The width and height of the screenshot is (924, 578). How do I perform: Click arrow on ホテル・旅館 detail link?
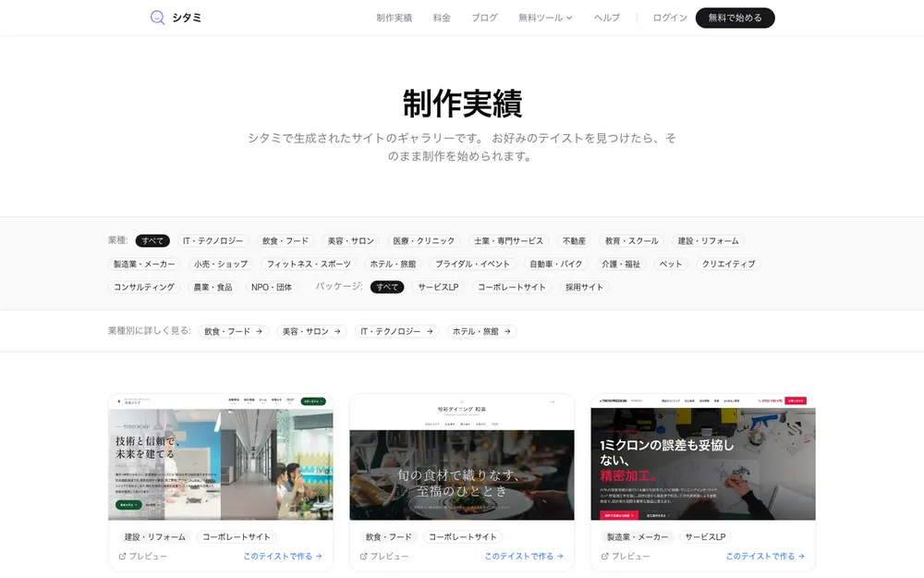pos(507,331)
